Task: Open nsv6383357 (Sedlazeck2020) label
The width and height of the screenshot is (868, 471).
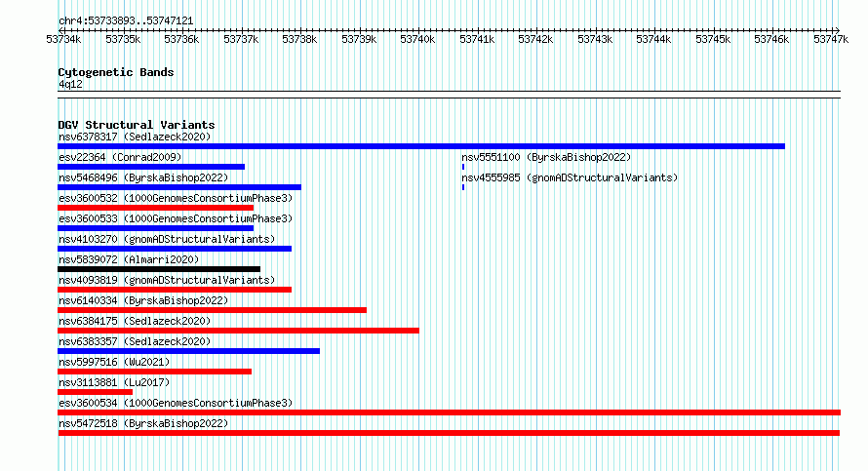Action: pyautogui.click(x=135, y=341)
